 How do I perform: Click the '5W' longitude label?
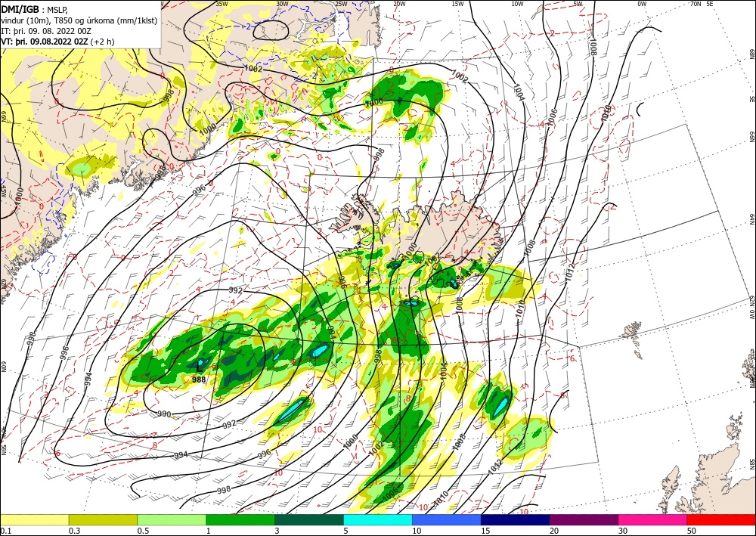(578, 4)
